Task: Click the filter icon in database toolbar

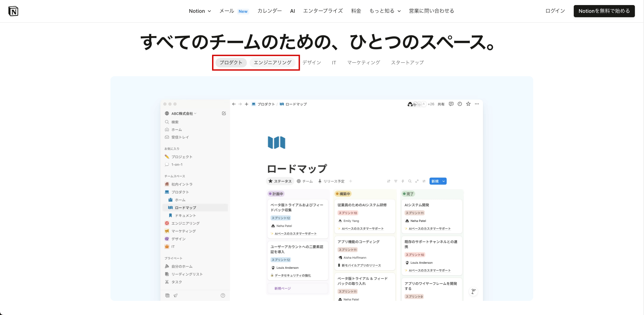Action: (396, 181)
